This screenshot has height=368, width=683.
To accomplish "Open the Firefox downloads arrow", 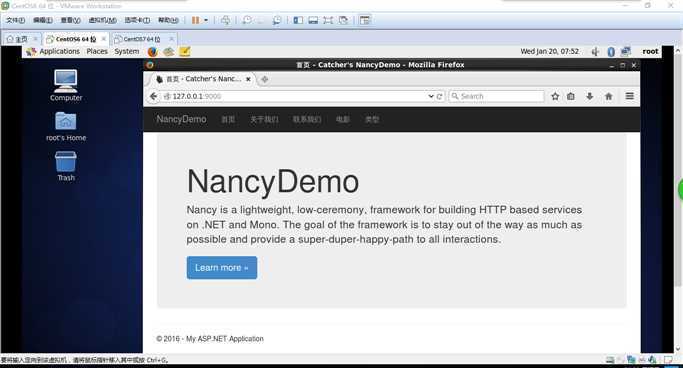I will coord(589,96).
